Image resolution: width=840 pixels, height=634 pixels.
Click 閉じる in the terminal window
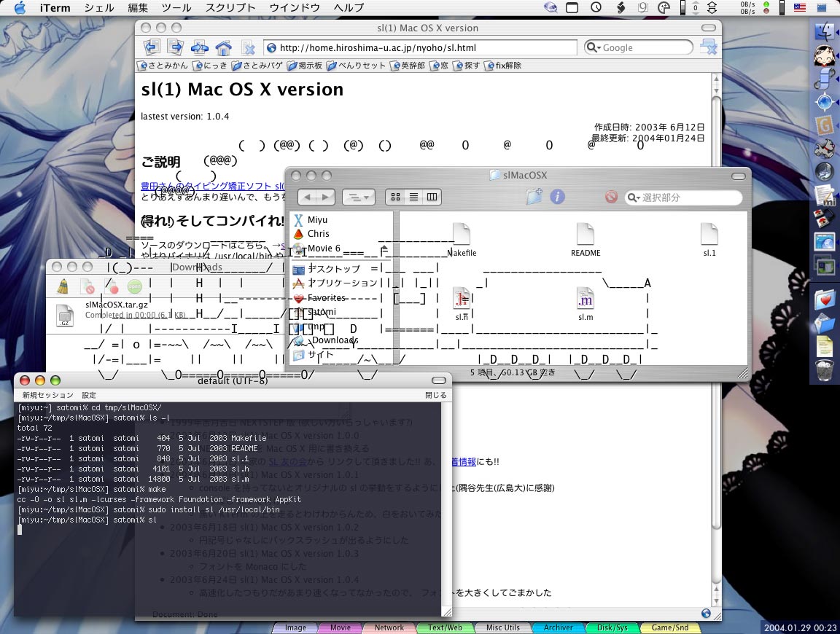435,395
